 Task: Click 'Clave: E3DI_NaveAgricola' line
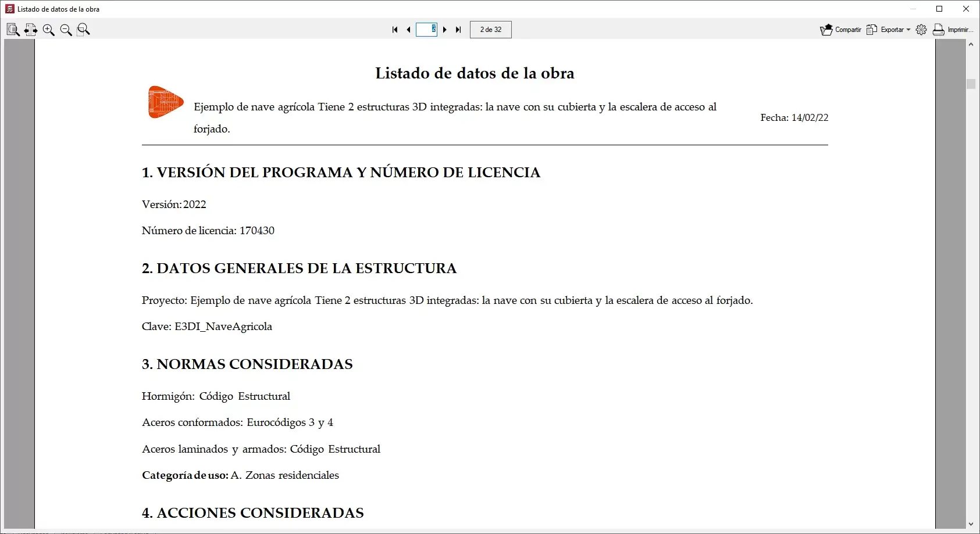point(207,327)
